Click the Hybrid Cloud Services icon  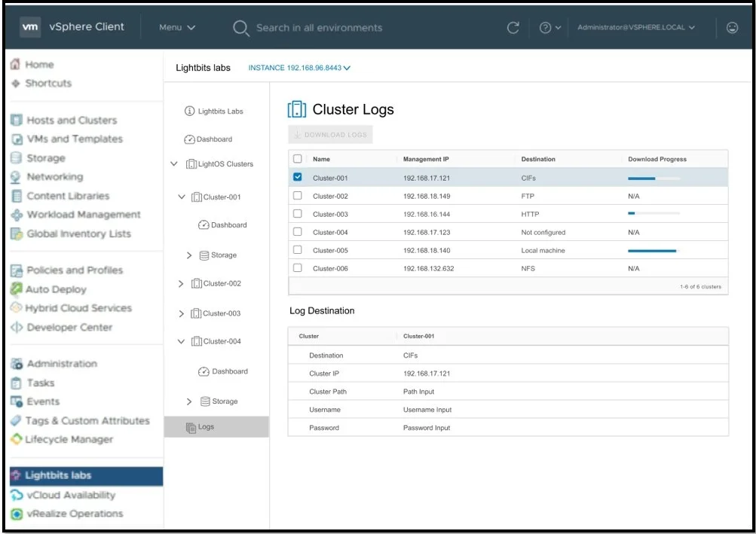point(16,307)
